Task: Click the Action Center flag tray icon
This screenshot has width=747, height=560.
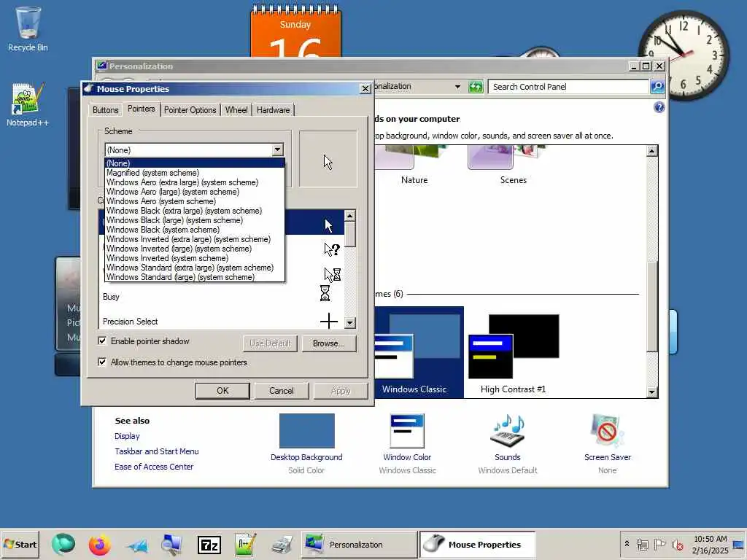Action: pyautogui.click(x=659, y=544)
